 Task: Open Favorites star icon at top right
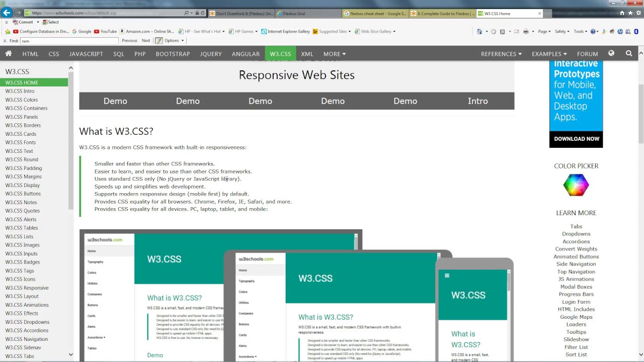tap(630, 13)
